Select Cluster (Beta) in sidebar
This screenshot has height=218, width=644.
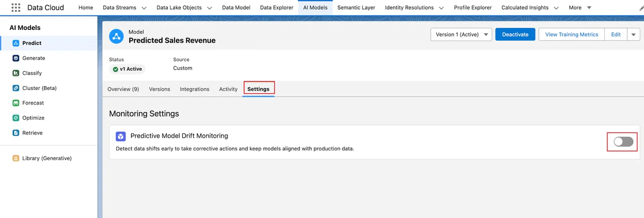49,88
